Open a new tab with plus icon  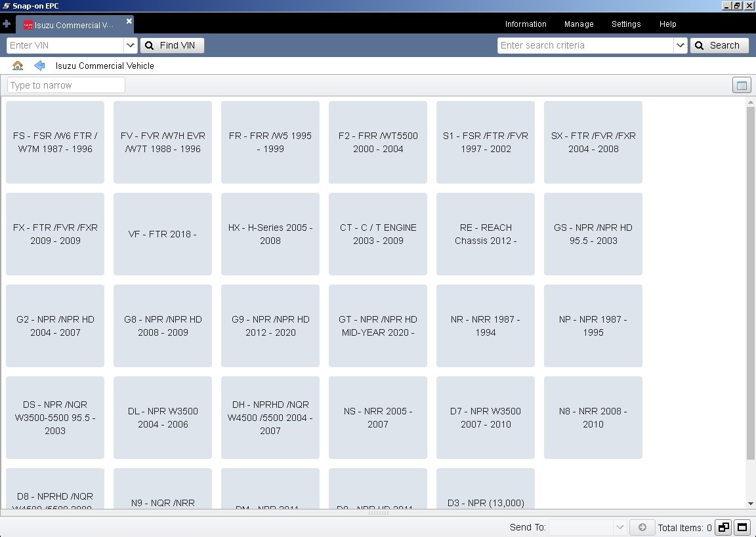tap(7, 24)
